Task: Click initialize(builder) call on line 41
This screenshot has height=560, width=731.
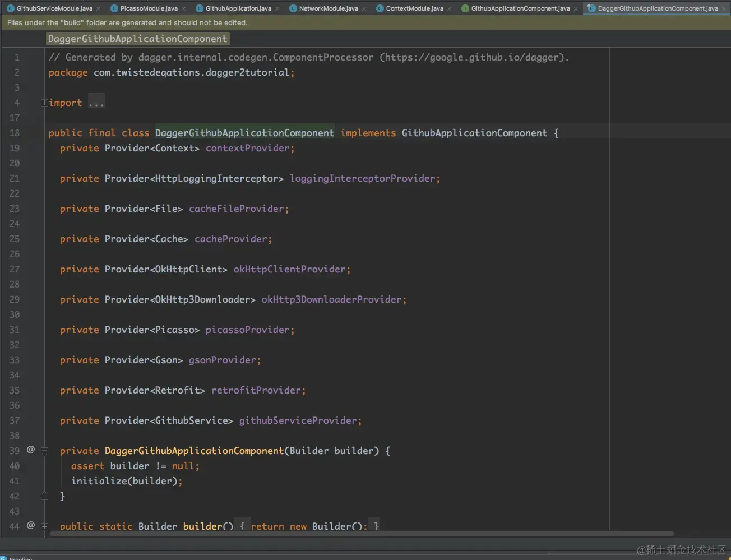Action: (124, 481)
